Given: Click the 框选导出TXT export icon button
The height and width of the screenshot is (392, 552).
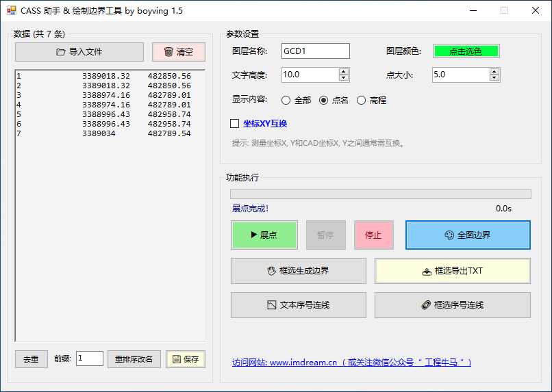Looking at the screenshot, I should (x=452, y=271).
